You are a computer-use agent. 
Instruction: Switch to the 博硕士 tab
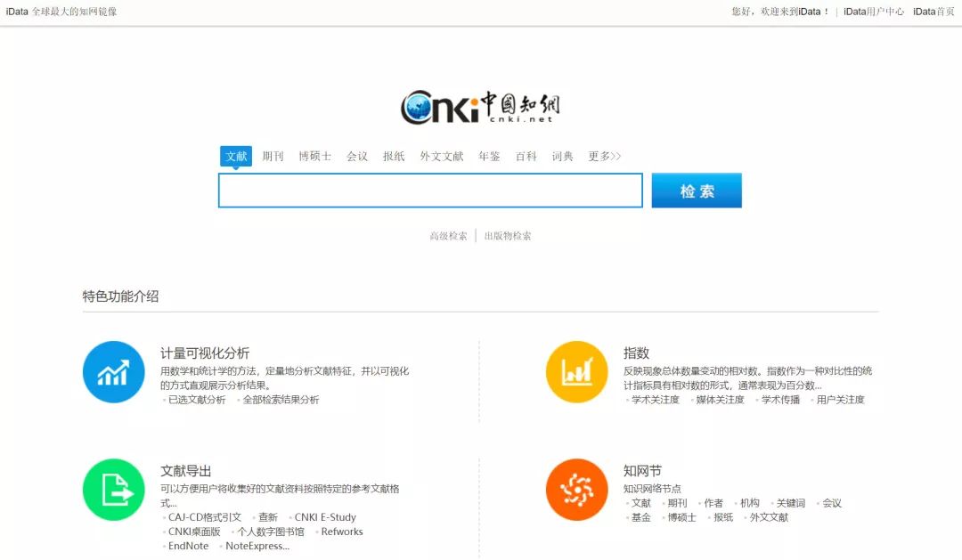pyautogui.click(x=314, y=157)
